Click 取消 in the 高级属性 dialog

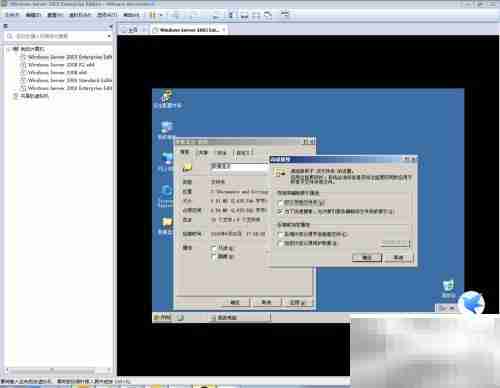[x=399, y=257]
